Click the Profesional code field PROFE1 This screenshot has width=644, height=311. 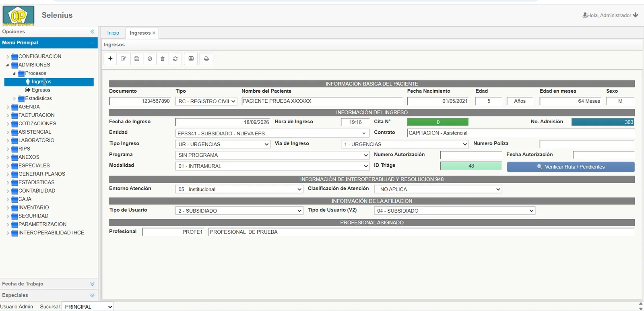pyautogui.click(x=173, y=232)
